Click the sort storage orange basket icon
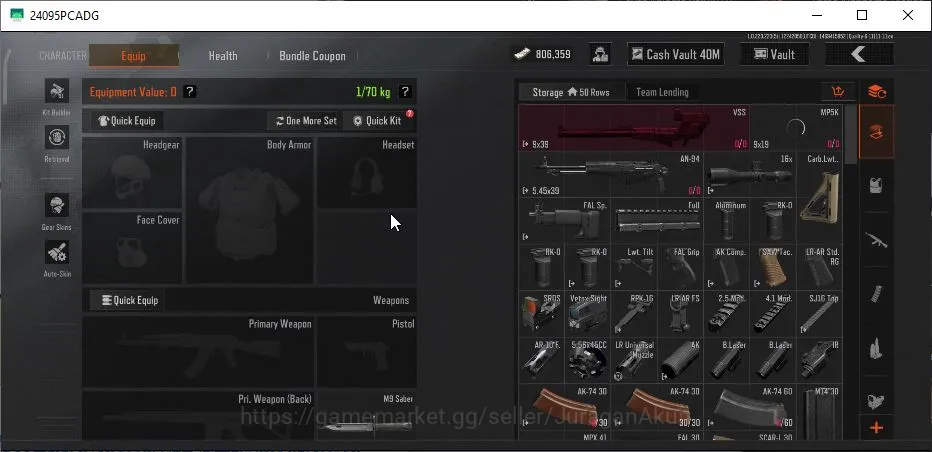Viewport: 932px width, 452px height. 838,92
